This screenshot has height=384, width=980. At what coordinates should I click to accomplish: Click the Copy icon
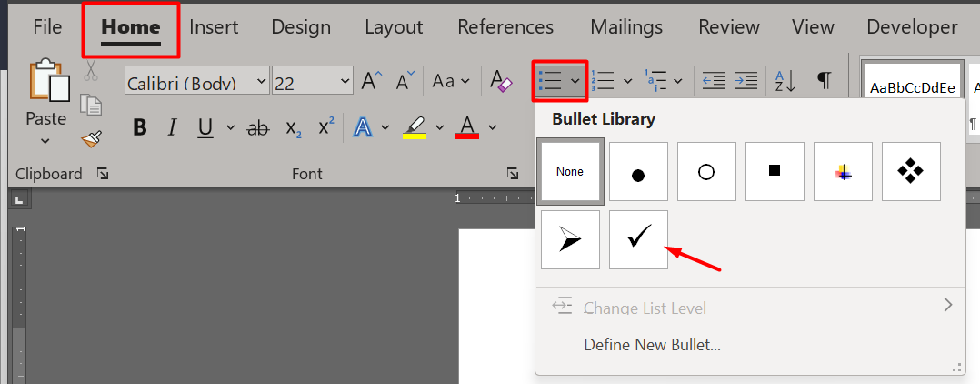(91, 105)
